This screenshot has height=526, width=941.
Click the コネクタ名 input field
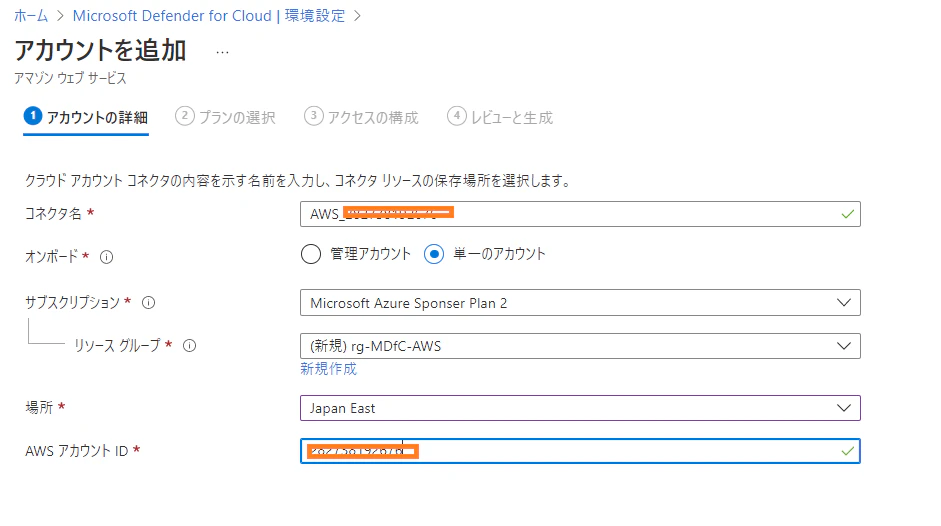coord(580,214)
